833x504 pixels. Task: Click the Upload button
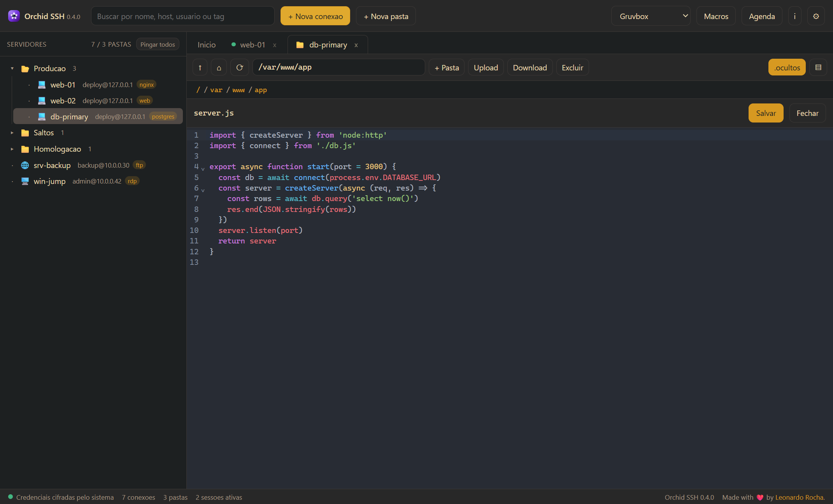(486, 67)
